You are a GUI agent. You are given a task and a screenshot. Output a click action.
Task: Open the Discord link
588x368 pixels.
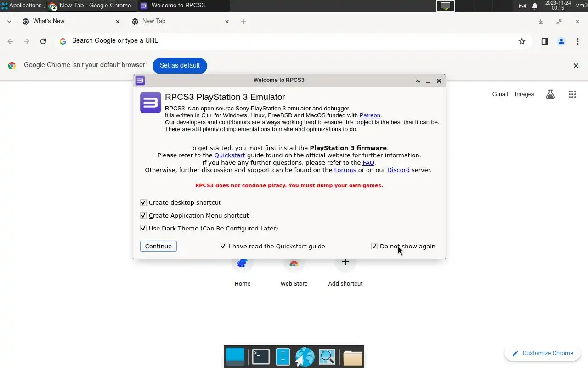(x=398, y=170)
